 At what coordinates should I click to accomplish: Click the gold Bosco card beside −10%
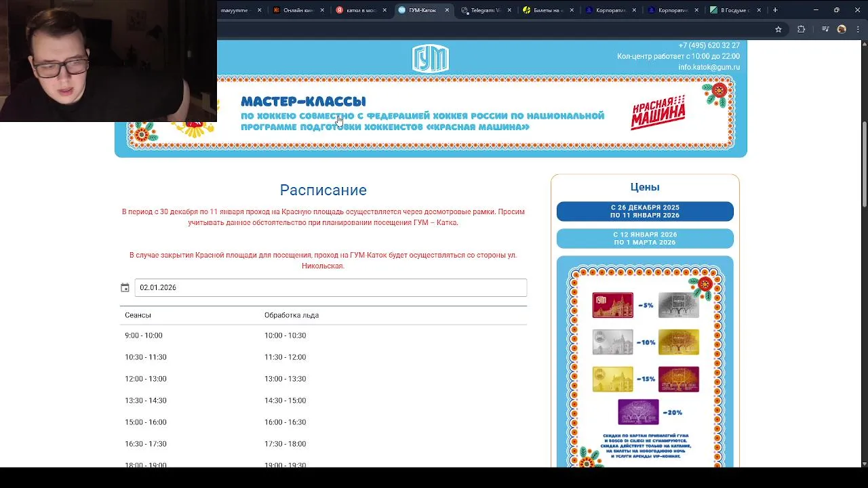click(679, 342)
